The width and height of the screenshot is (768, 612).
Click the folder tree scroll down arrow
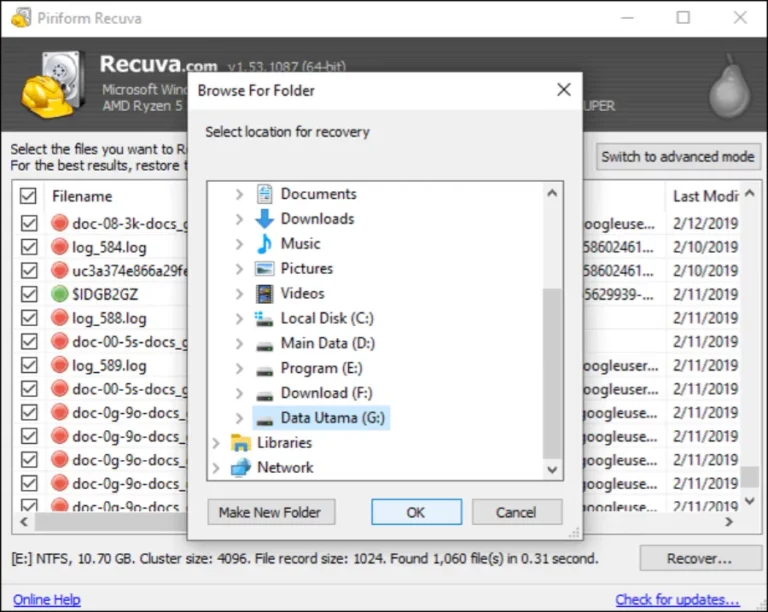[x=552, y=470]
